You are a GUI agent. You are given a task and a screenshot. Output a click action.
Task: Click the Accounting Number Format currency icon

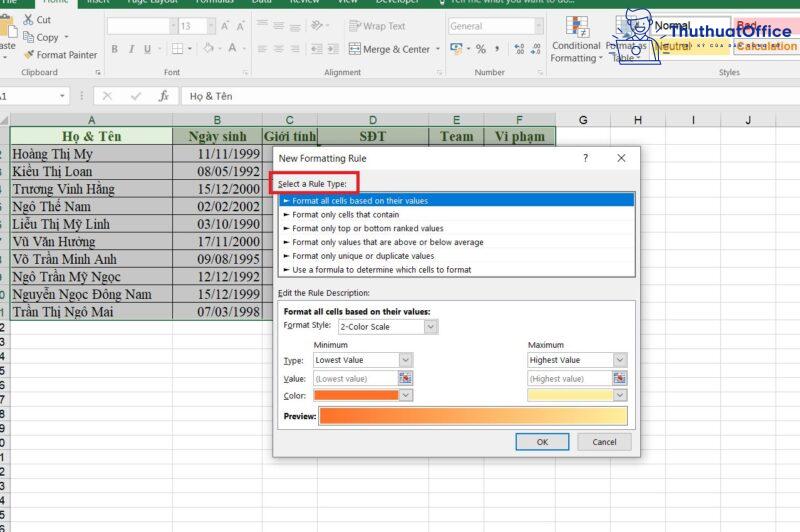(x=456, y=48)
